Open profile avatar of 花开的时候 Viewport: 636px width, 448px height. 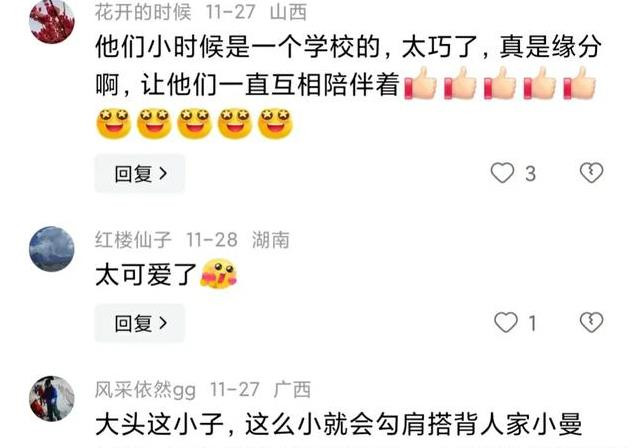52,20
